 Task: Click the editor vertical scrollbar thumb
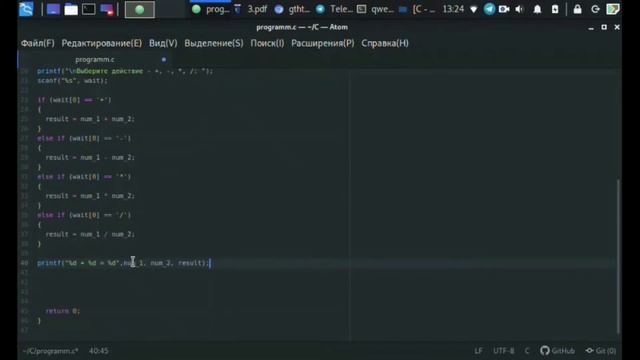(x=618, y=256)
